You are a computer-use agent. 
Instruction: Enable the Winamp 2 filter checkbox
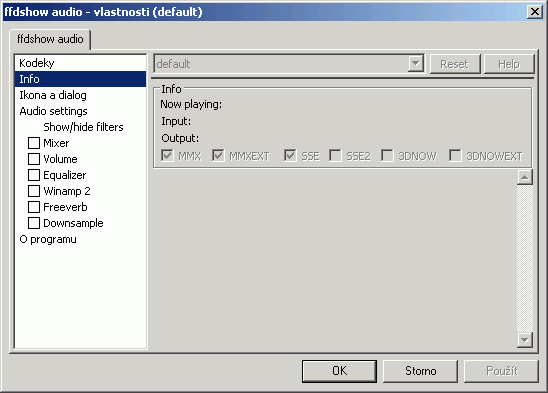[x=34, y=191]
